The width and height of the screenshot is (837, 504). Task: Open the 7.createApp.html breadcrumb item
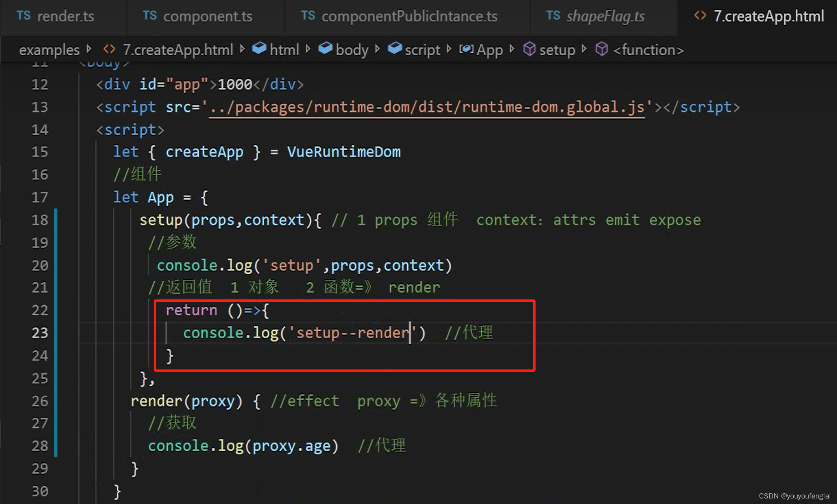(x=178, y=50)
